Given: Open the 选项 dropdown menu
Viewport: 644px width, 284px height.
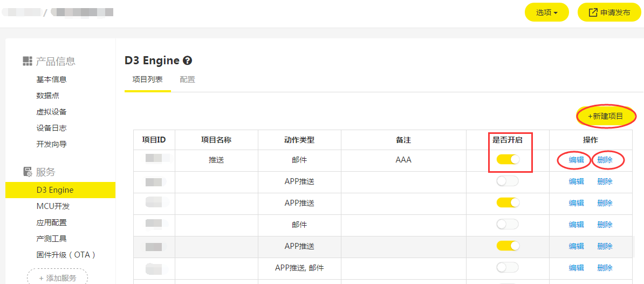Looking at the screenshot, I should (x=546, y=12).
